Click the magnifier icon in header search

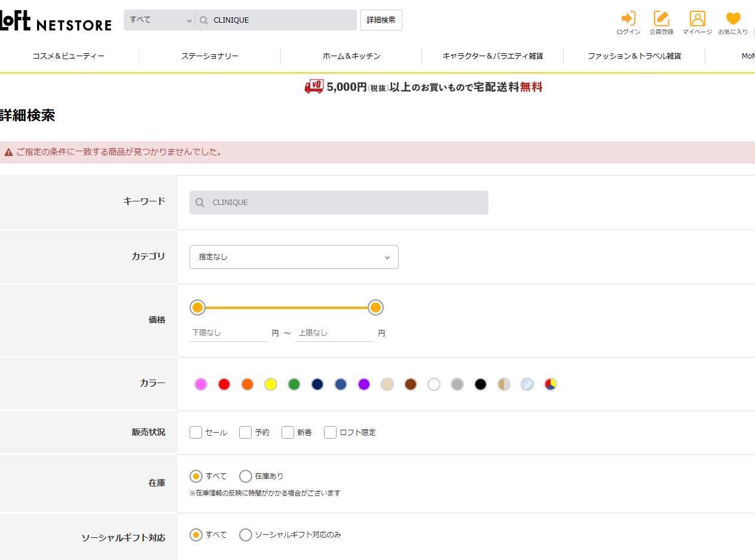204,20
